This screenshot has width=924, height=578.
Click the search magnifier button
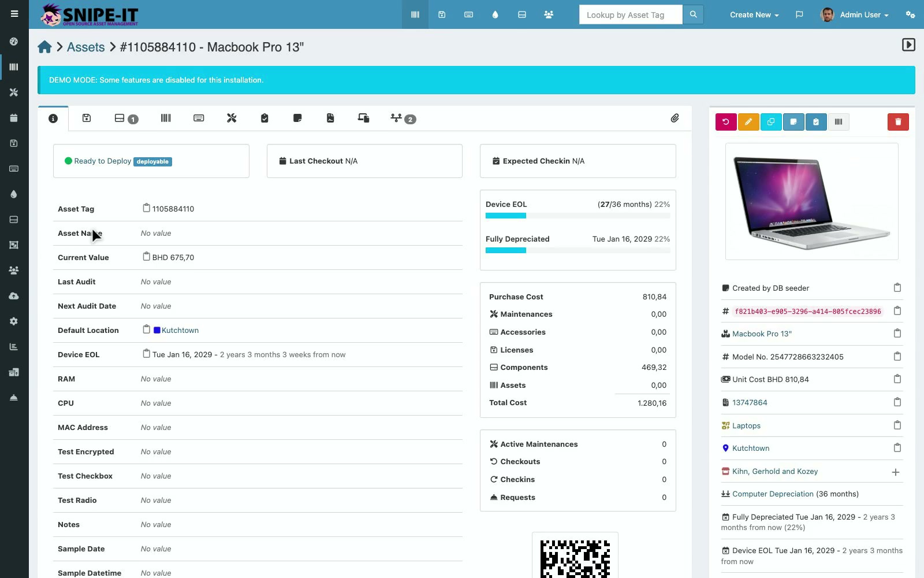pyautogui.click(x=693, y=14)
